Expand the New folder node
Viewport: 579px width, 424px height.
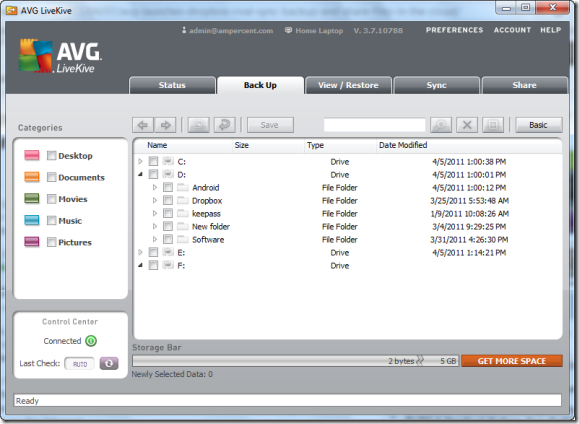pos(155,226)
